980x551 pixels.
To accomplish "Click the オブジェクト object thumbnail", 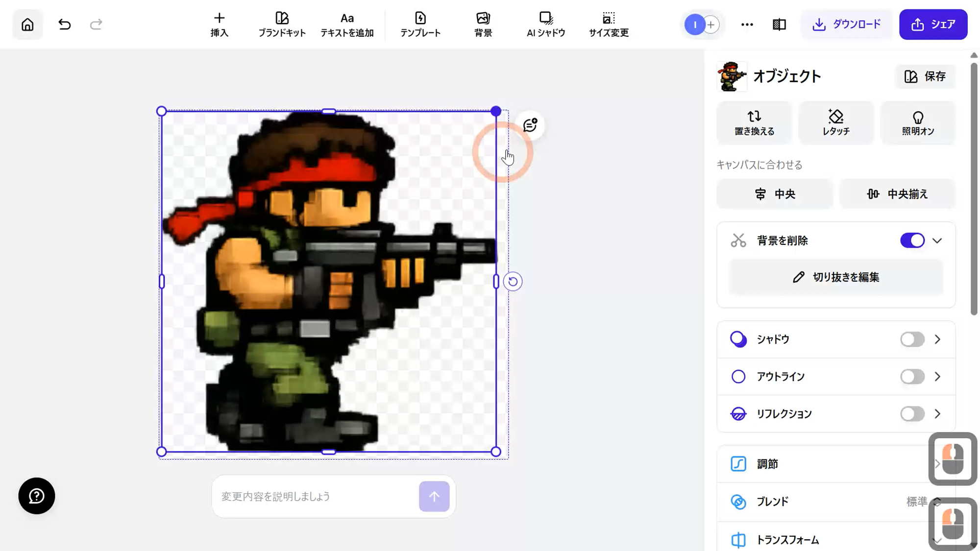I will pos(732,76).
